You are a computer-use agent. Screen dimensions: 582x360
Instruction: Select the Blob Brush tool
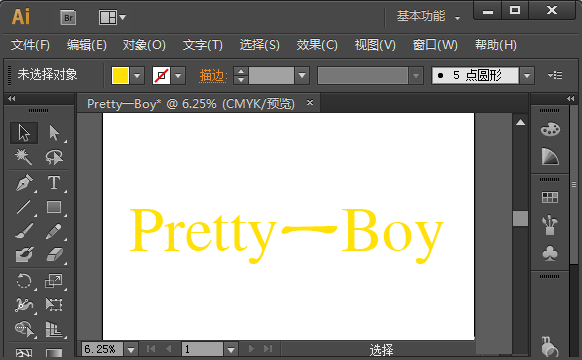(x=24, y=255)
